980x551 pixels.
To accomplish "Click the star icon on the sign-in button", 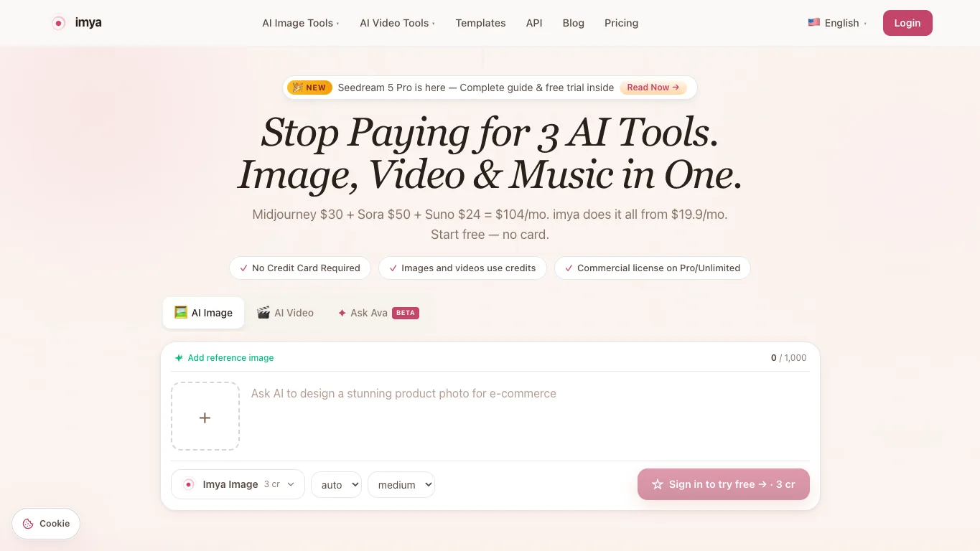I will coord(657,484).
